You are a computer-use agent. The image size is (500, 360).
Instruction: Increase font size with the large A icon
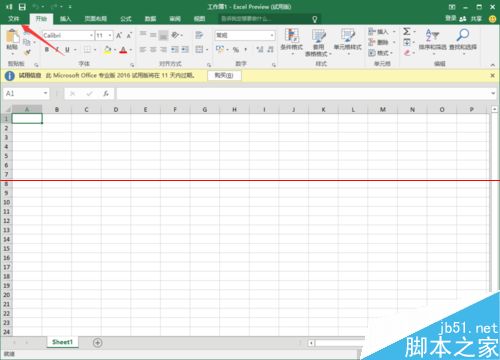tap(119, 35)
